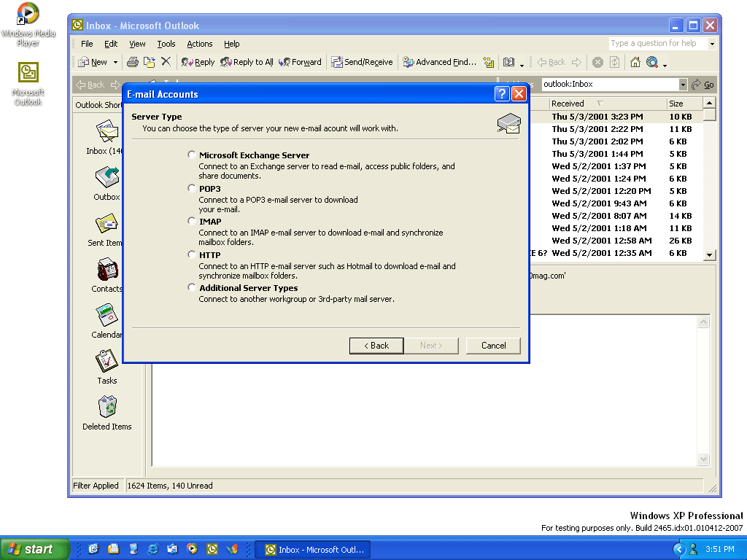Open the Sent Items shortcut icon

107,225
